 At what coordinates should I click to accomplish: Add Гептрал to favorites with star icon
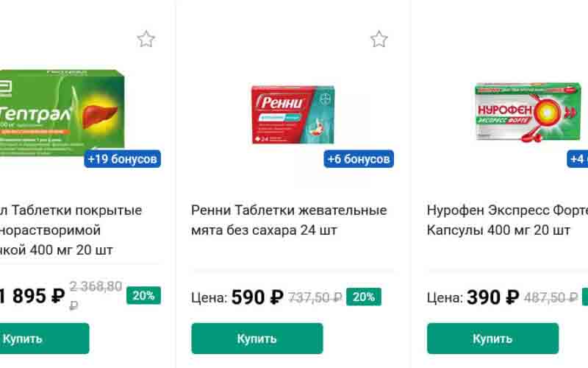(x=146, y=40)
